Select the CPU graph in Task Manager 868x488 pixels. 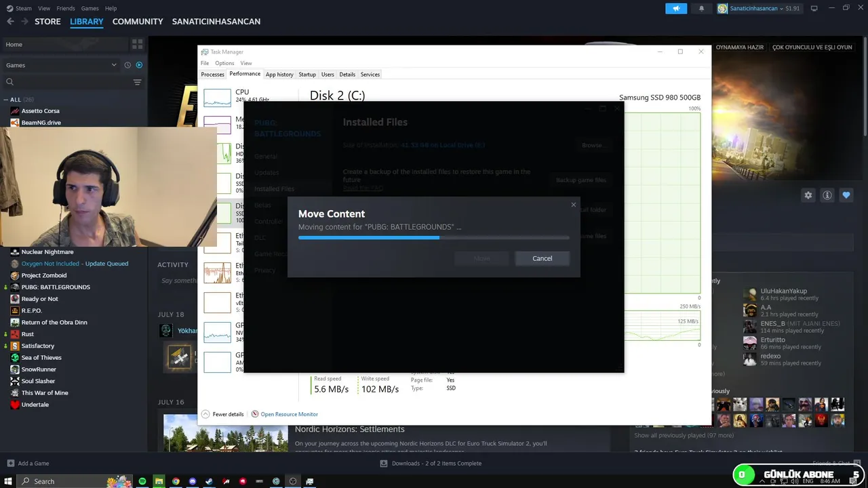217,98
